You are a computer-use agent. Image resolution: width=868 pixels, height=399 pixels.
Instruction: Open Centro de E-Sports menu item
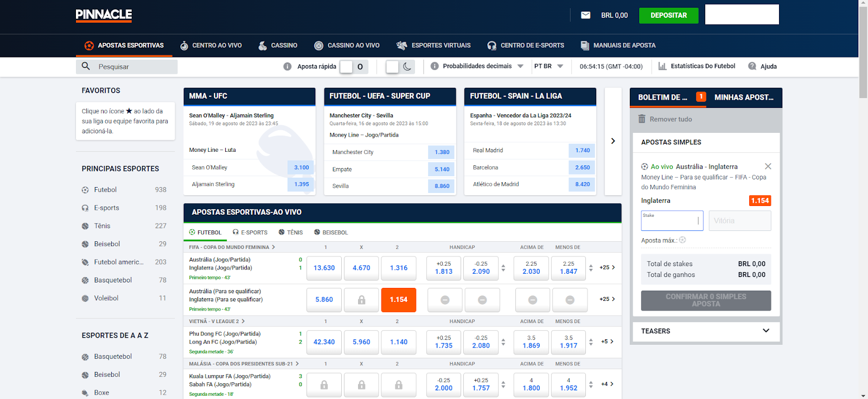pos(526,46)
